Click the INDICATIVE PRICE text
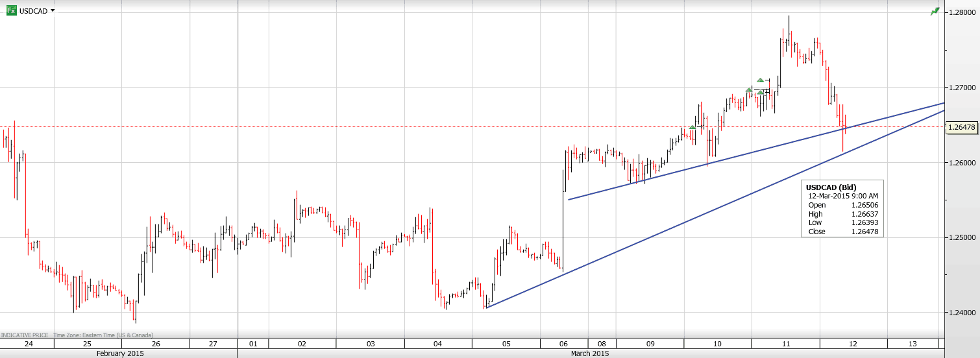This screenshot has height=358, width=980. 24,335
